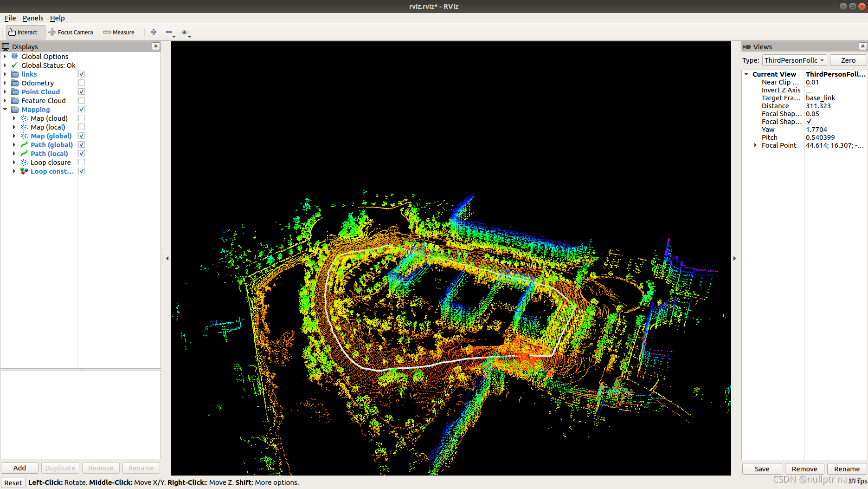The image size is (868, 489).
Task: Click the Path (global) path icon
Action: tap(24, 144)
